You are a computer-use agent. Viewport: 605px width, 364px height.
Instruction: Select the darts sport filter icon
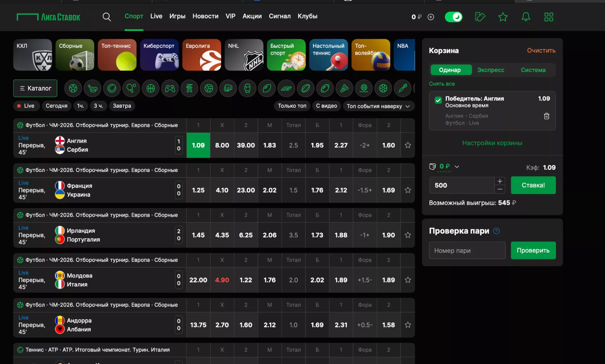point(403,88)
